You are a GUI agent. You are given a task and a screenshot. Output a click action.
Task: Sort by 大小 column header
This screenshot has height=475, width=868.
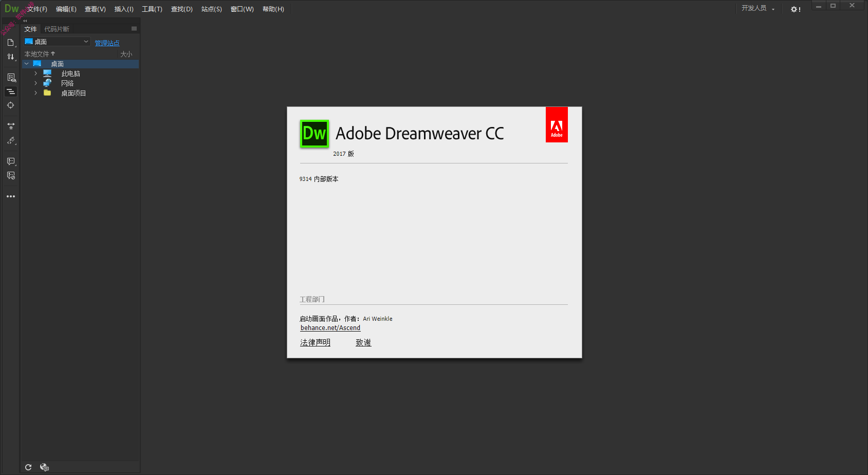coord(126,54)
